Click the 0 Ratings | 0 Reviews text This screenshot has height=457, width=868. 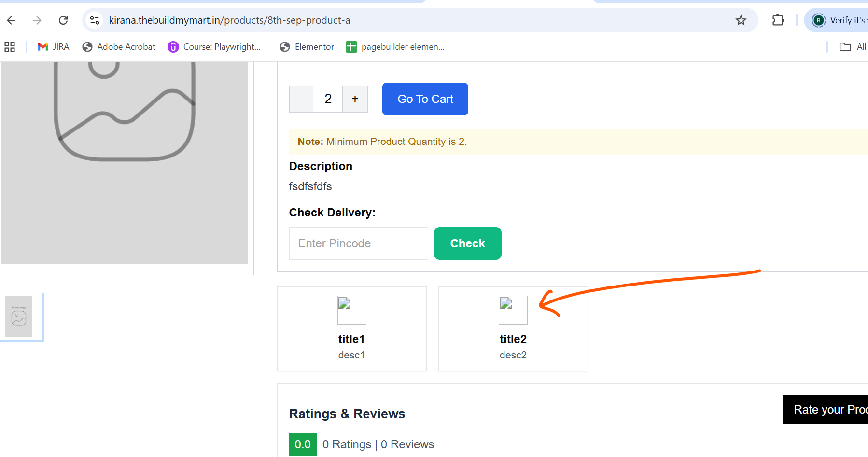point(378,444)
